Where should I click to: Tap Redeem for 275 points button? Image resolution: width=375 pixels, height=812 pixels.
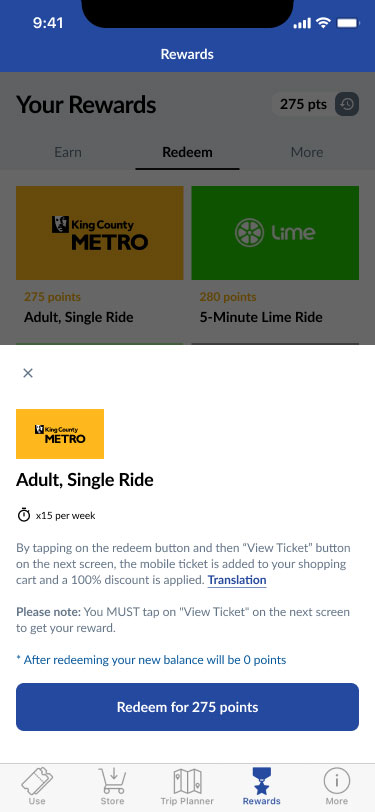pos(188,707)
